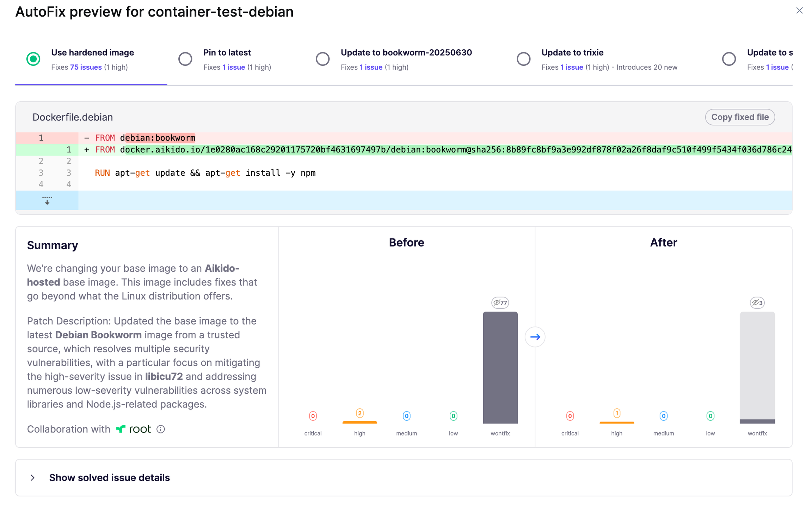
Task: Click 1 issue link under Update to bookworm-20250630
Action: (x=371, y=67)
